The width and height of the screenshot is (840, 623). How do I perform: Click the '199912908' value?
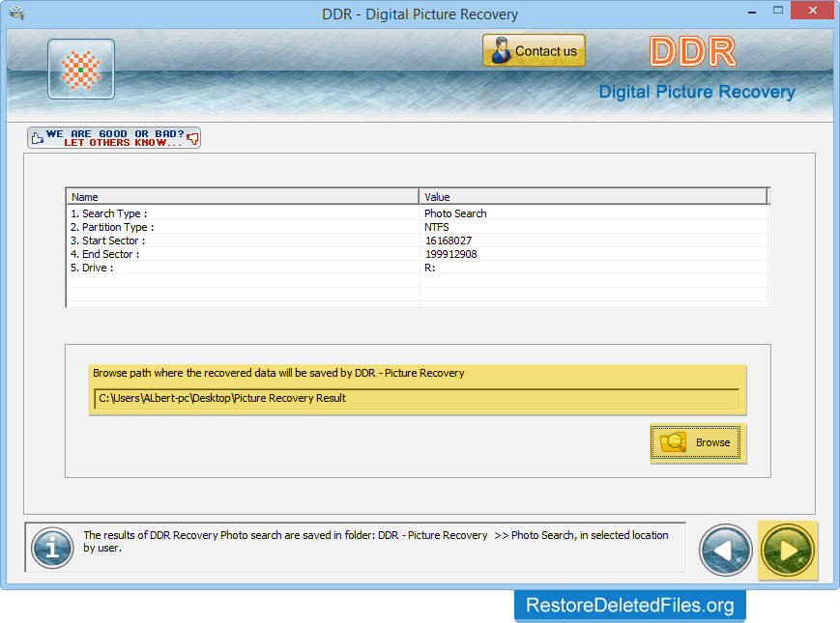click(x=451, y=254)
